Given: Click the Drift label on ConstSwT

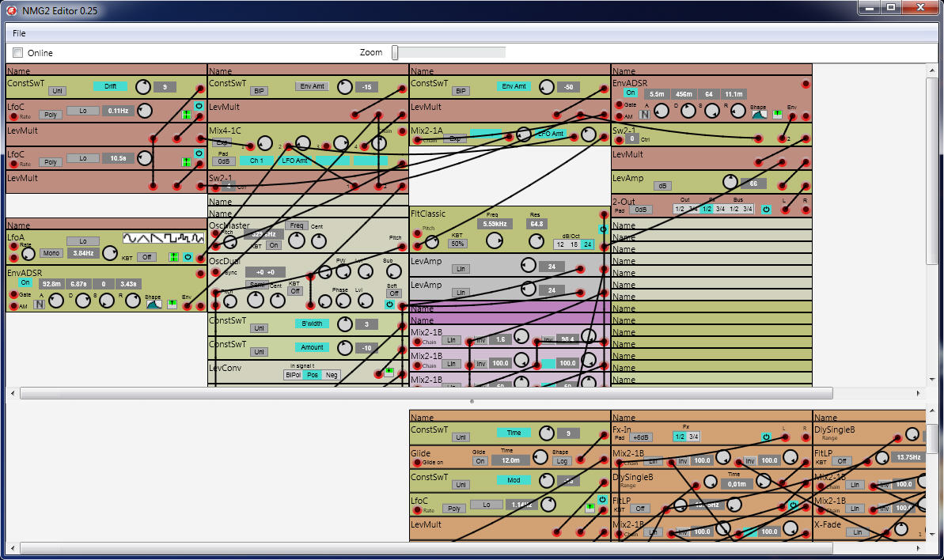Looking at the screenshot, I should (x=110, y=87).
